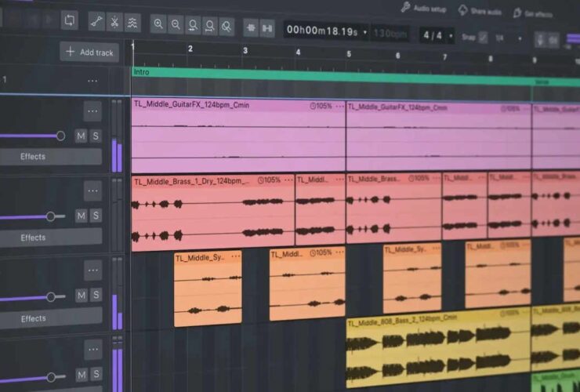
Task: Toggle the Snap checkbox
Action: click(x=483, y=38)
